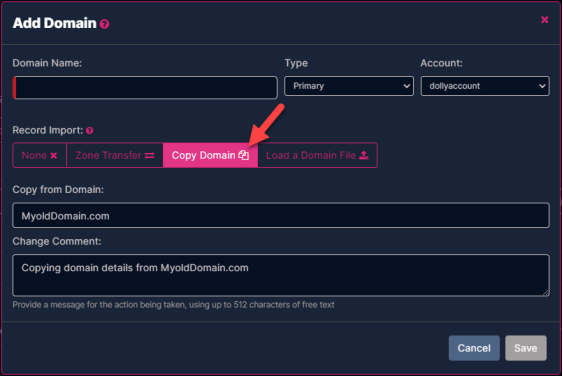Choose Zone Transfer record import
563x377 pixels.
click(x=115, y=155)
